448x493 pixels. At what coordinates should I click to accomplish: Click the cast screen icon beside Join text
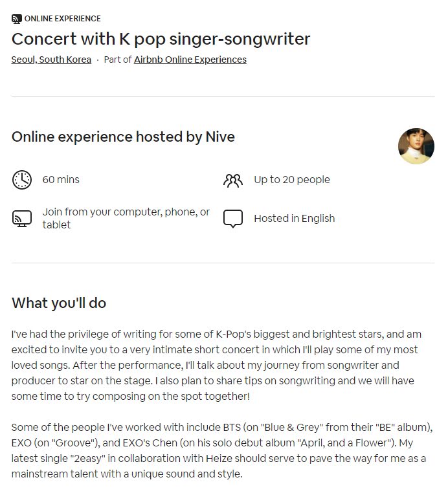(x=22, y=219)
